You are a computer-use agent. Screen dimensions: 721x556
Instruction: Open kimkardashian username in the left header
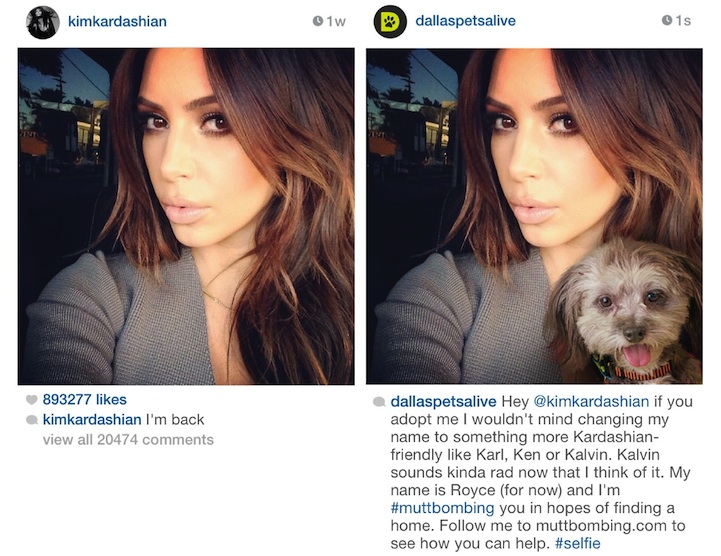click(117, 22)
